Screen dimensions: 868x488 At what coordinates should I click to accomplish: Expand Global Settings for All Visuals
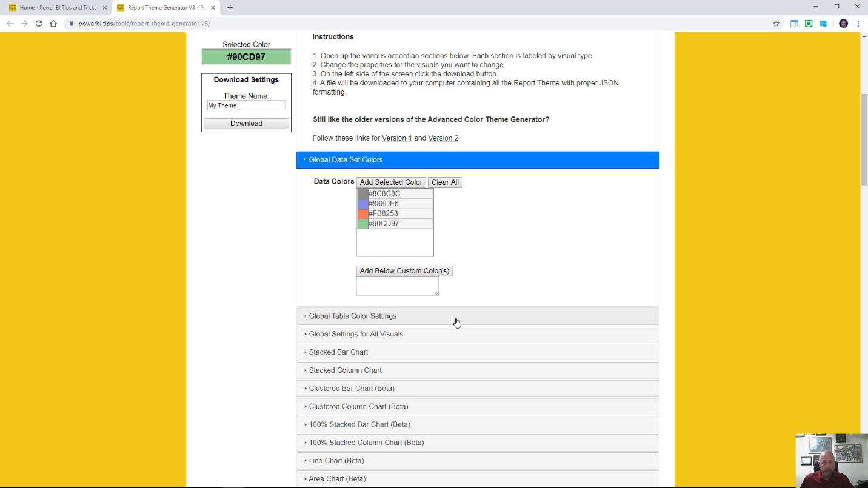478,334
